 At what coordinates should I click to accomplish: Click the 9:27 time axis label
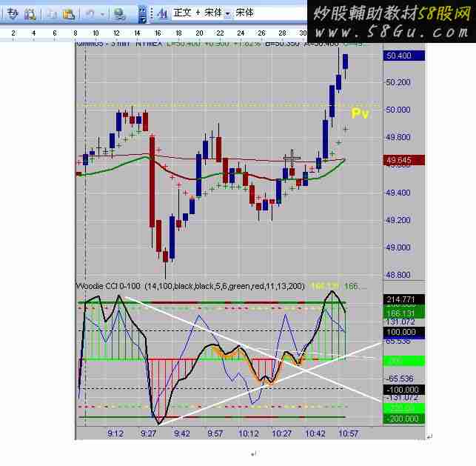click(x=148, y=433)
